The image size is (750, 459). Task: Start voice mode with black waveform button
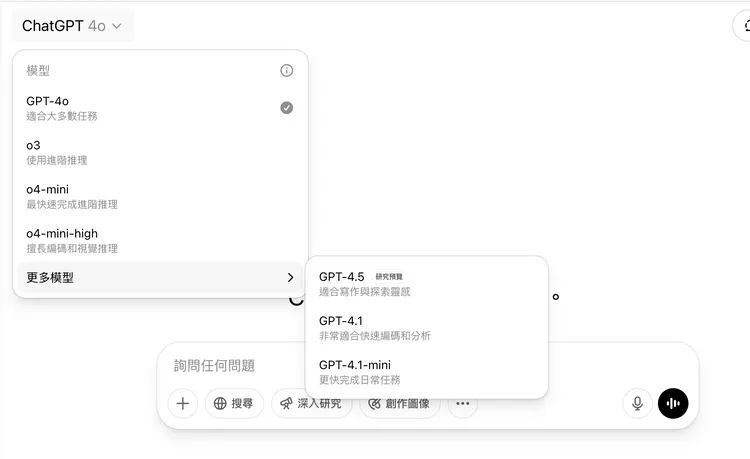coord(673,404)
